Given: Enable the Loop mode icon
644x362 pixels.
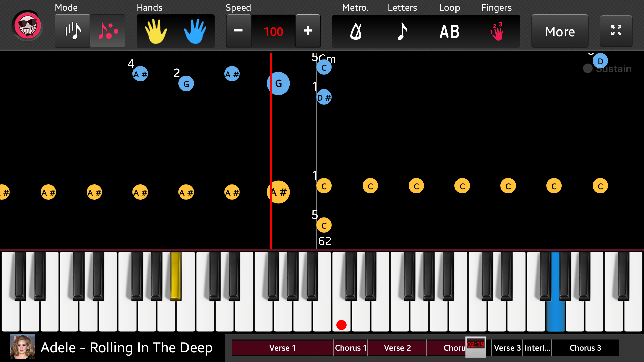Looking at the screenshot, I should coord(449,31).
